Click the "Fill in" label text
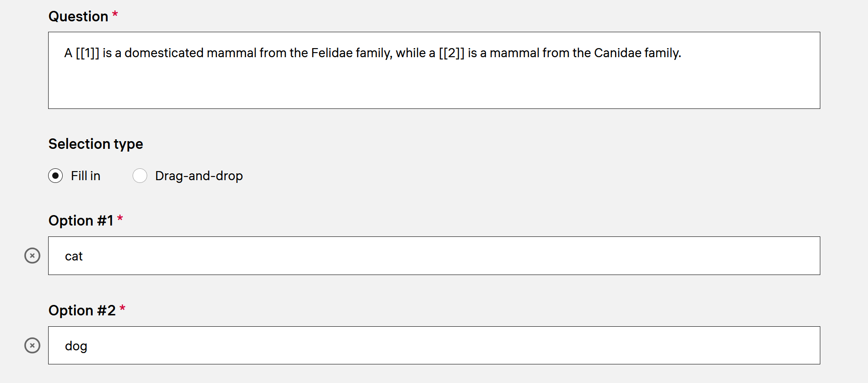 click(x=85, y=176)
